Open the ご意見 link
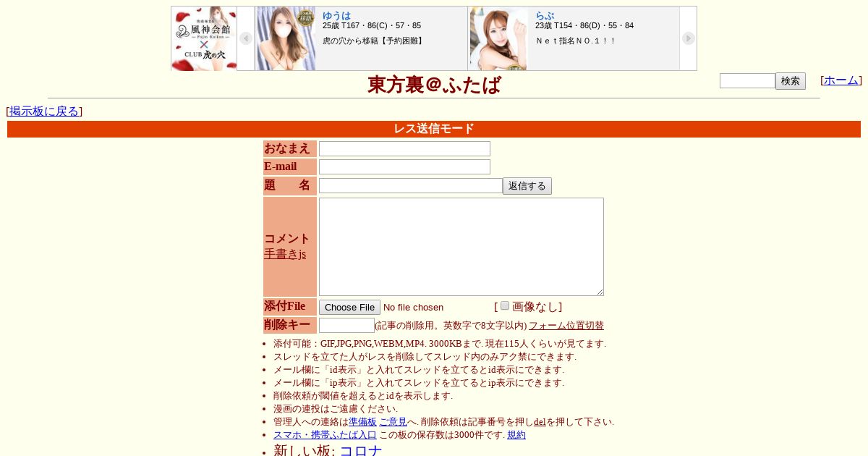Screen dimensions: 868x456 393,422
